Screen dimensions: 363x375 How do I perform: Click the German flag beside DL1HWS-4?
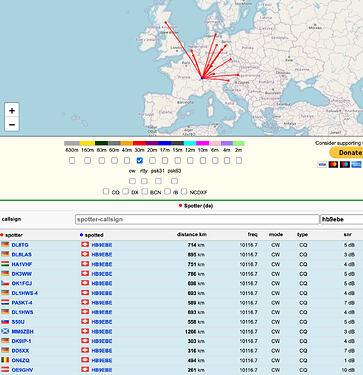point(5,293)
